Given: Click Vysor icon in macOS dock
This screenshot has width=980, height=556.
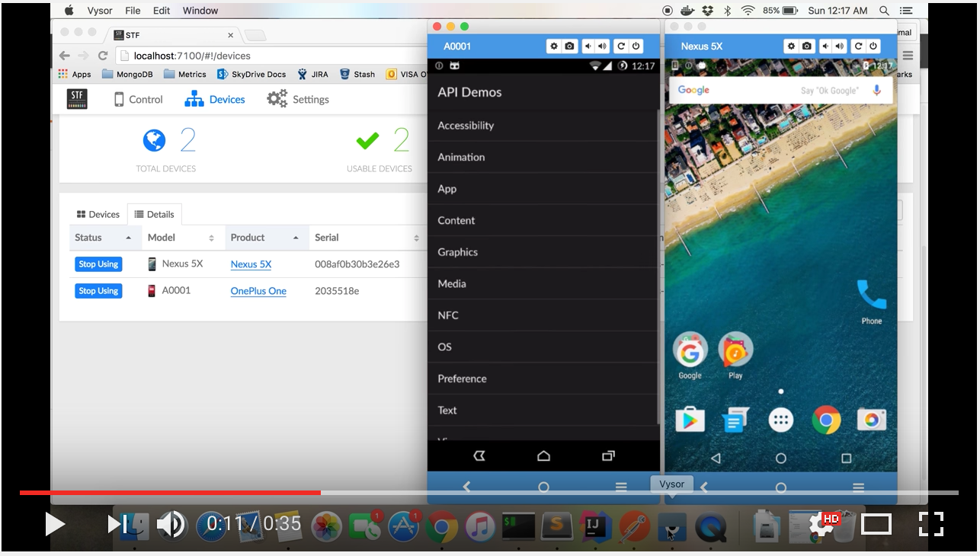Looking at the screenshot, I should (x=671, y=526).
